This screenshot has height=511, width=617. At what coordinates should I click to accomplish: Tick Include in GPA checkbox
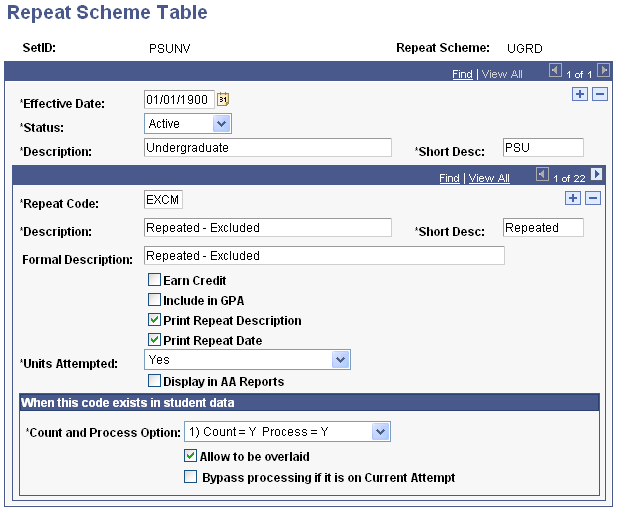coord(154,300)
